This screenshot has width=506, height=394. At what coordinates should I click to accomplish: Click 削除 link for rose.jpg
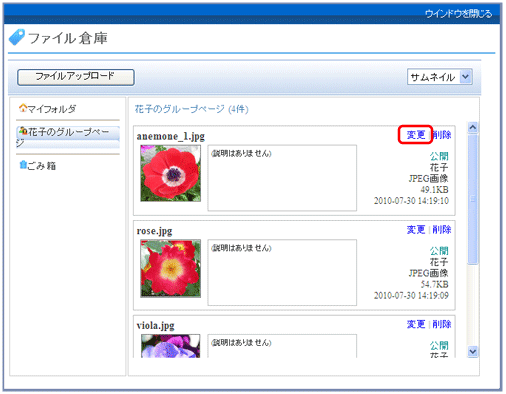point(442,229)
